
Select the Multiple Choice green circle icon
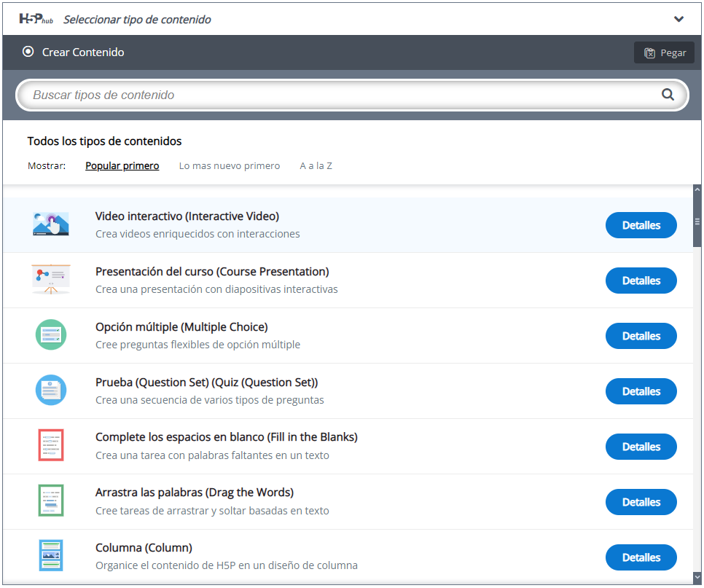51,335
